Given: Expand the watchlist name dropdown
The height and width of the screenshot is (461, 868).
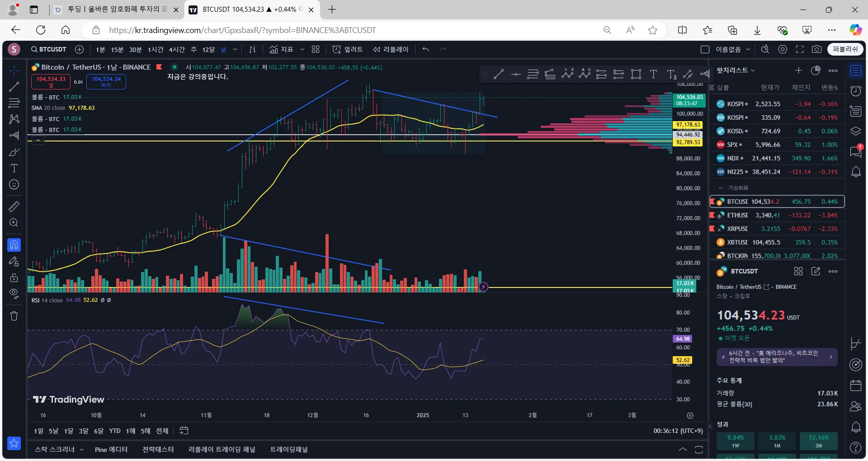Looking at the screenshot, I should coord(736,71).
